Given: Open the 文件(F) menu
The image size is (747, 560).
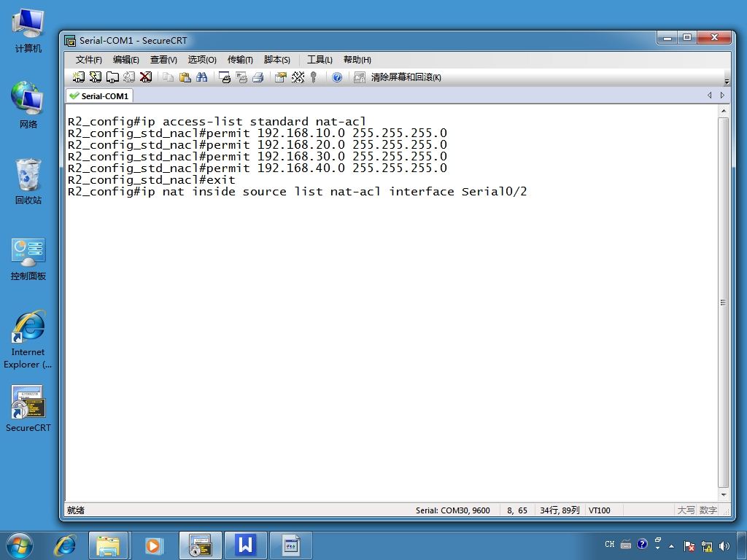Looking at the screenshot, I should pos(88,60).
